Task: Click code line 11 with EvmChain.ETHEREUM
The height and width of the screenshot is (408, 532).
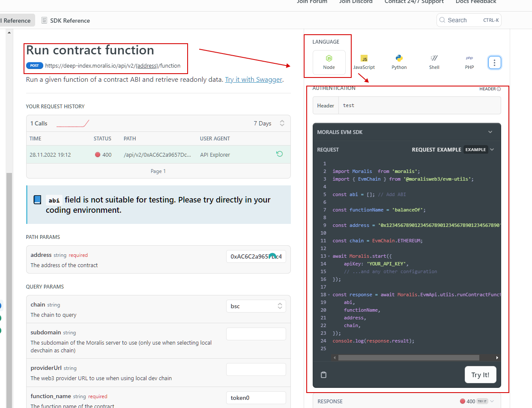Action: pyautogui.click(x=377, y=241)
